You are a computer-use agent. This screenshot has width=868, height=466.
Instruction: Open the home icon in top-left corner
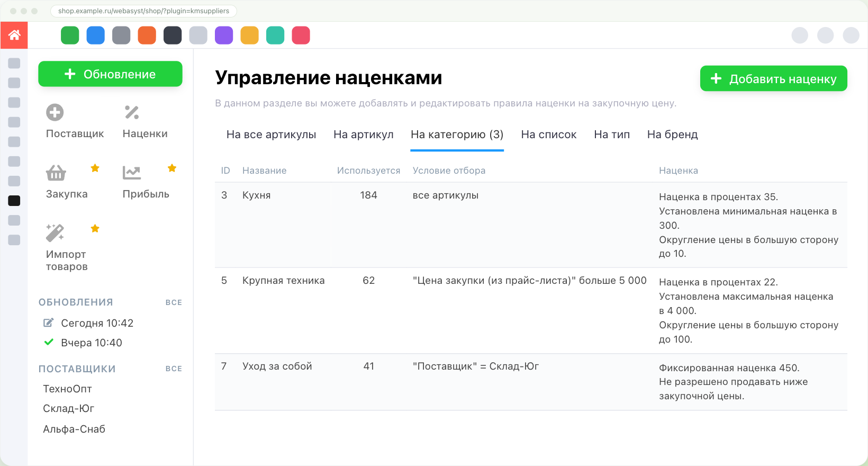[x=14, y=35]
